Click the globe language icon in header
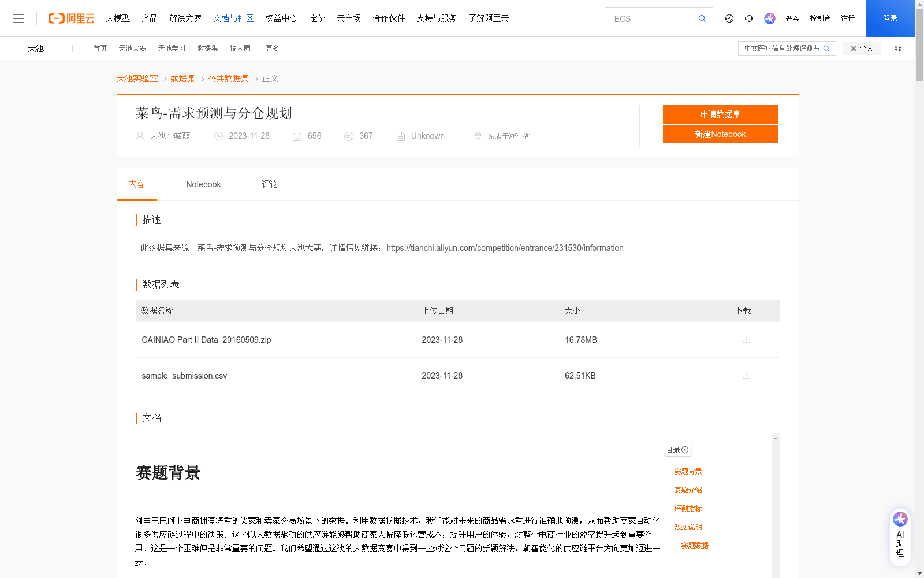924x578 pixels. pos(729,18)
